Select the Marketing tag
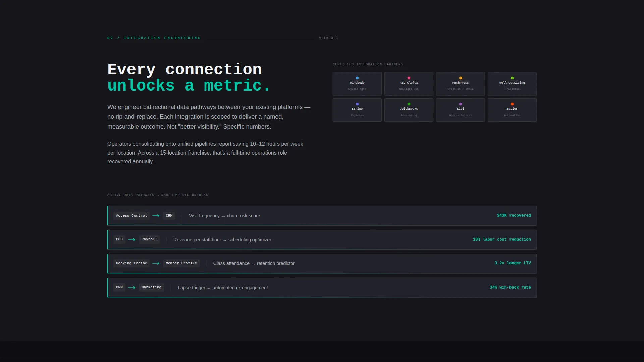The height and width of the screenshot is (362, 644). (151, 287)
